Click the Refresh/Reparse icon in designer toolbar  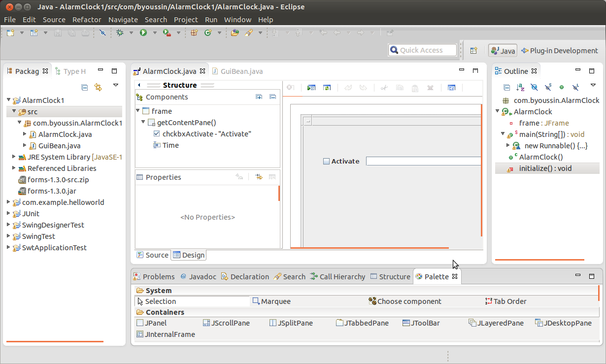326,88
